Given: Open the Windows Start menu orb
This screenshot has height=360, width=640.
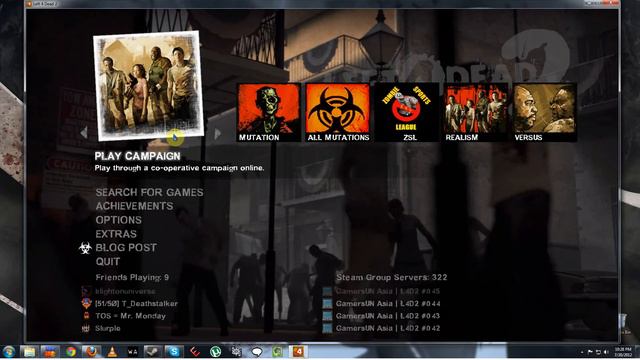Looking at the screenshot, I should pos(9,351).
